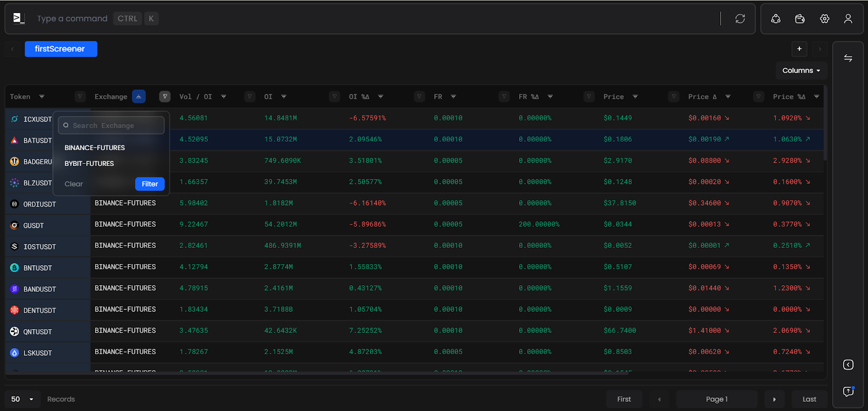
Task: Expand the Columns dropdown
Action: (801, 70)
